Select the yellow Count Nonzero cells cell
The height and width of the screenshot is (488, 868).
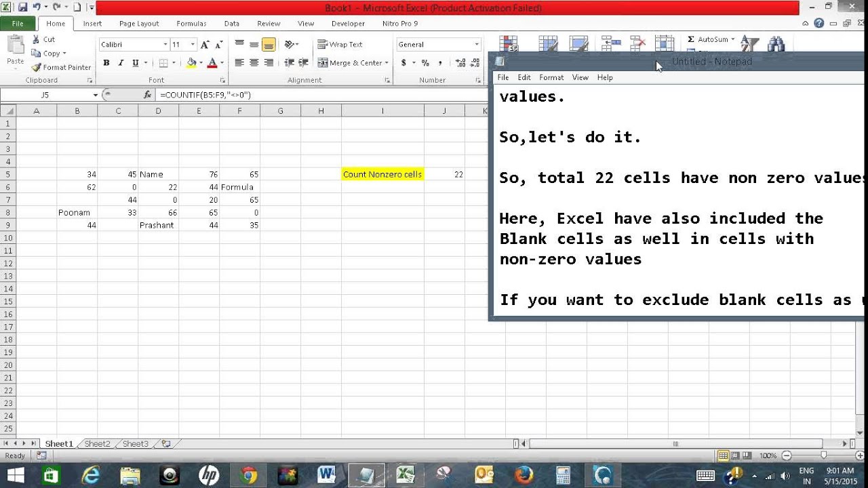pyautogui.click(x=382, y=174)
